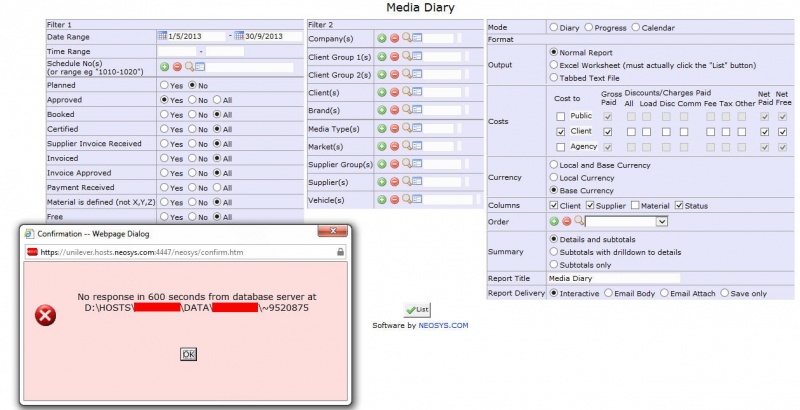Click the Report Title field

click(614, 278)
